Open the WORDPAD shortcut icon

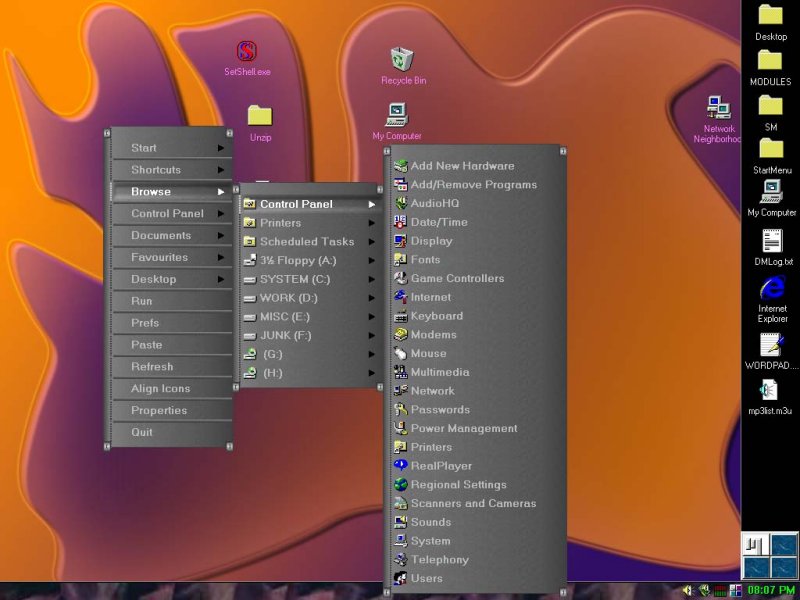[770, 345]
